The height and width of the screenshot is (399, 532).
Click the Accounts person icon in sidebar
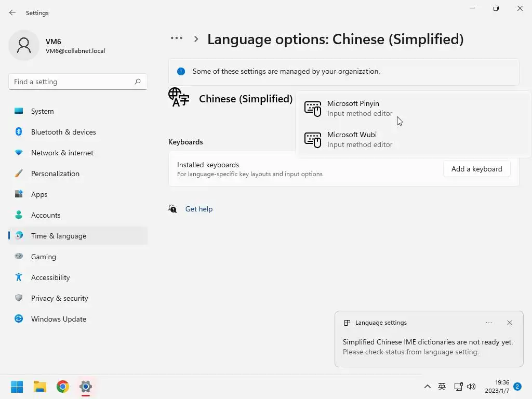[x=19, y=215]
